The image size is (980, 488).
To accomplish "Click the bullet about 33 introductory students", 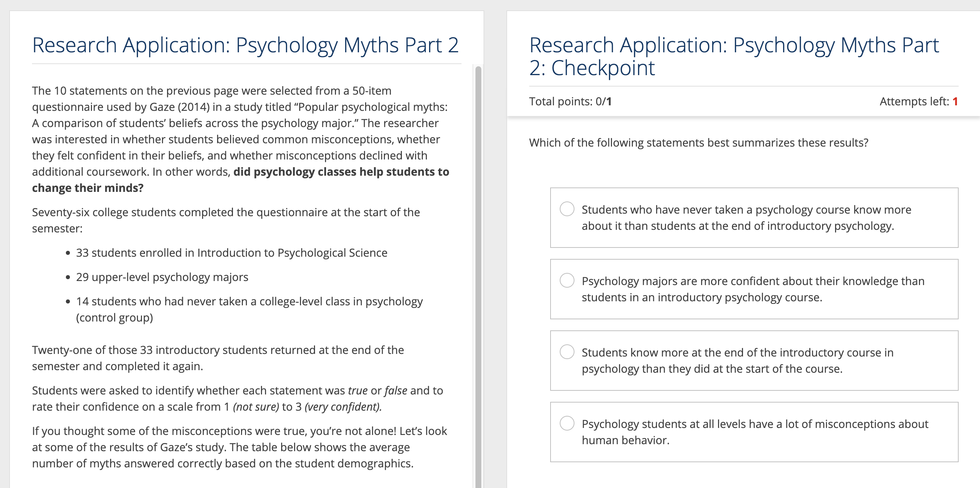I will click(x=232, y=252).
